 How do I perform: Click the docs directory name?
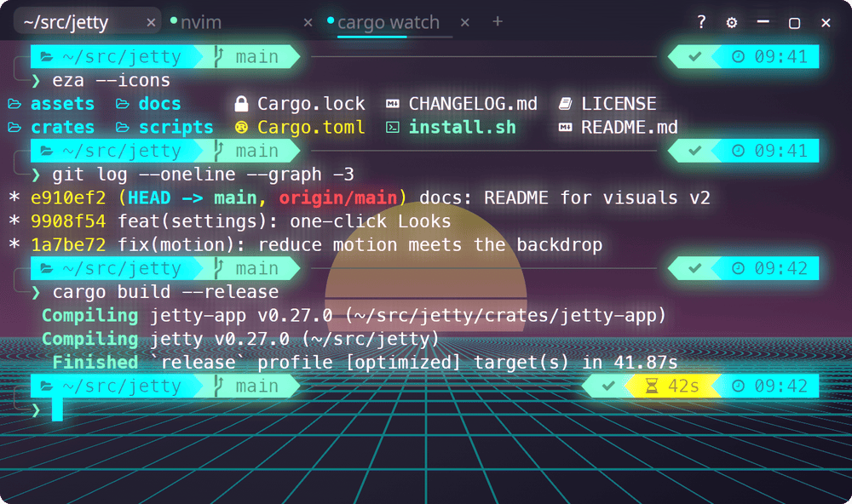coord(160,104)
